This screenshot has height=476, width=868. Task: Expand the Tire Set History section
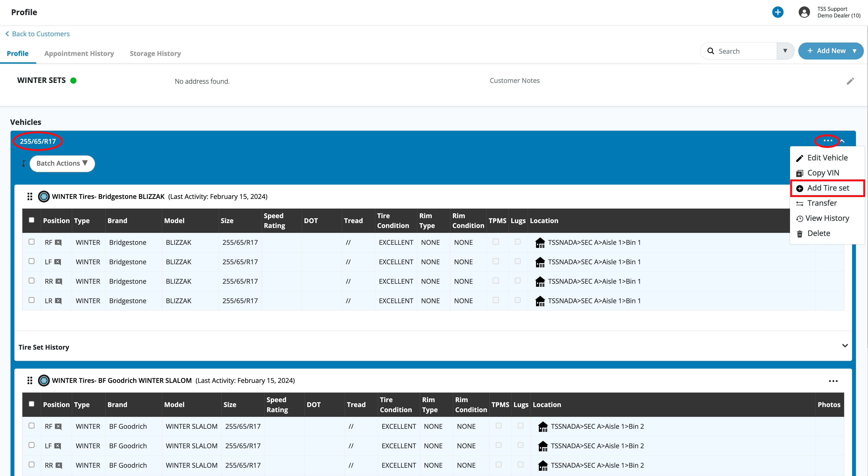(845, 346)
